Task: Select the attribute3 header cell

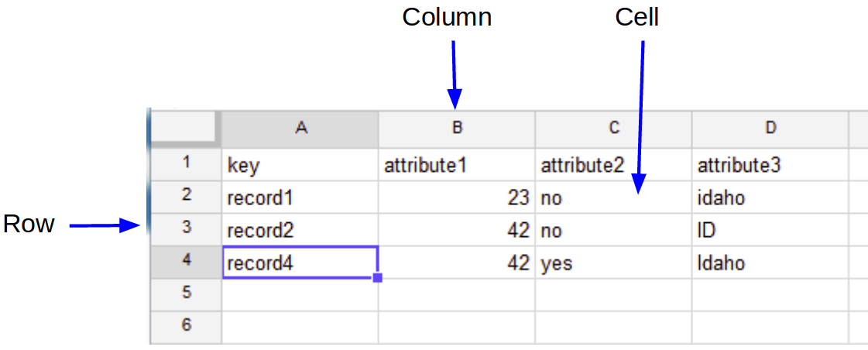Action: point(770,164)
